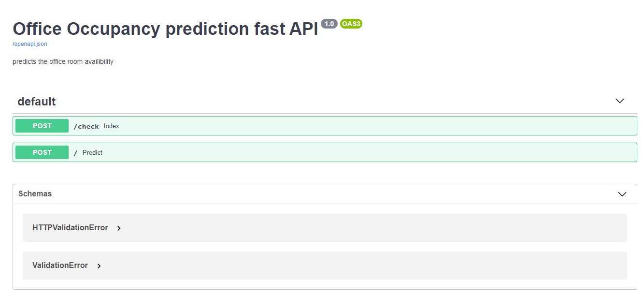This screenshot has height=297, width=644.
Task: Open the /openapi.json specification link
Action: [29, 44]
